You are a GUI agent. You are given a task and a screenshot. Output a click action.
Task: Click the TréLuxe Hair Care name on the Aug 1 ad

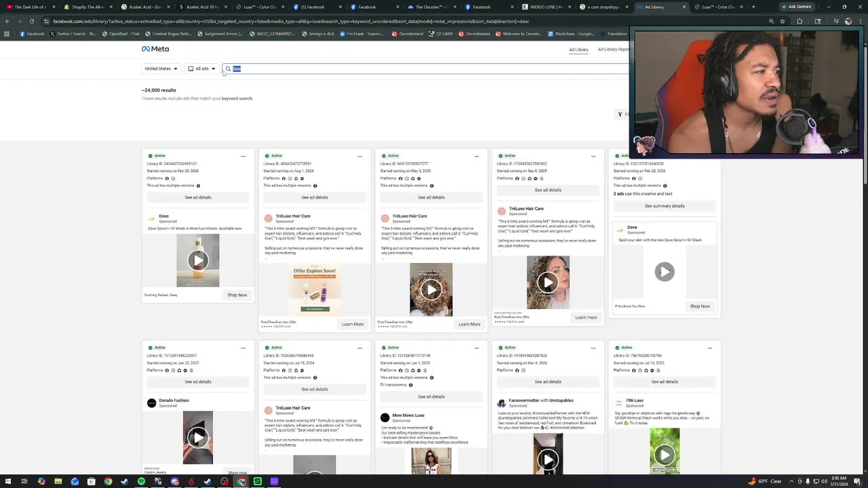point(293,216)
